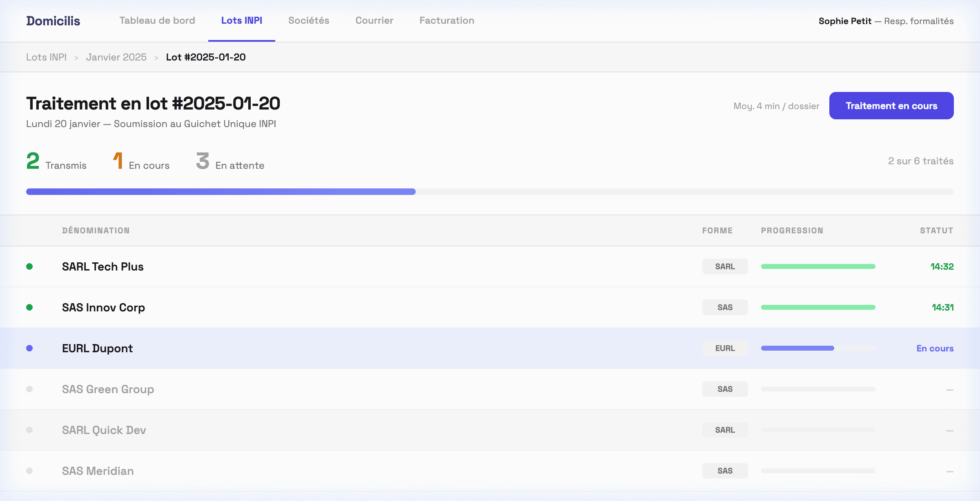
Task: Go to the Courrier tab
Action: click(x=374, y=20)
